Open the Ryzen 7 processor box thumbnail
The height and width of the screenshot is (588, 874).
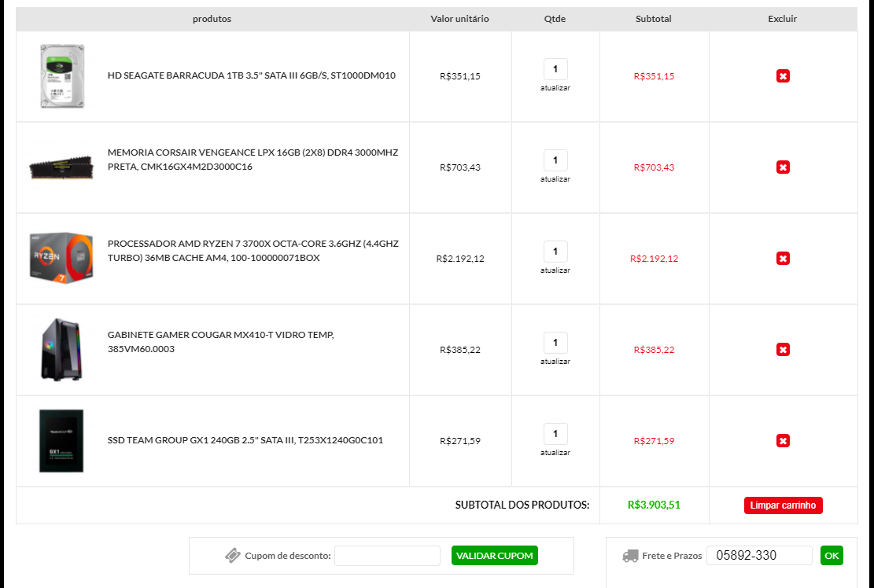tap(61, 258)
